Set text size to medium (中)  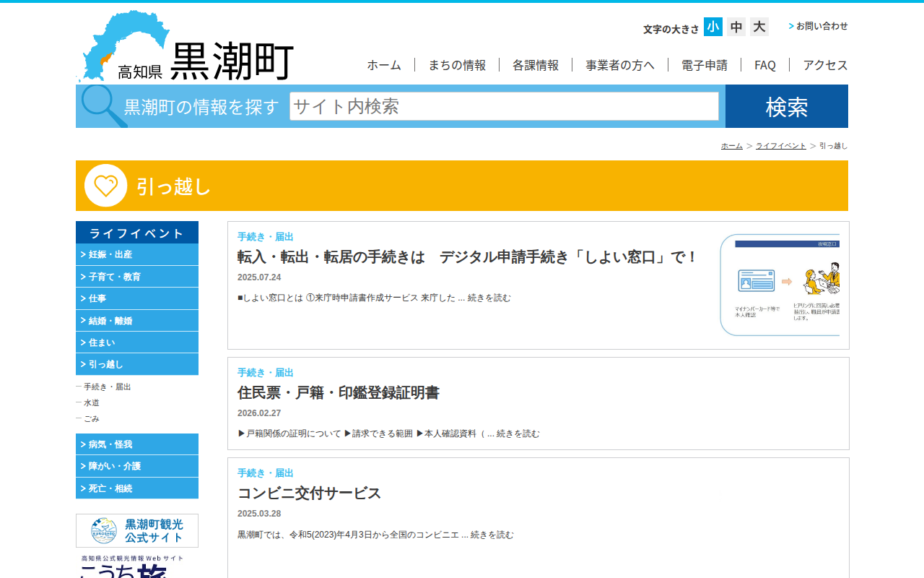click(x=736, y=27)
